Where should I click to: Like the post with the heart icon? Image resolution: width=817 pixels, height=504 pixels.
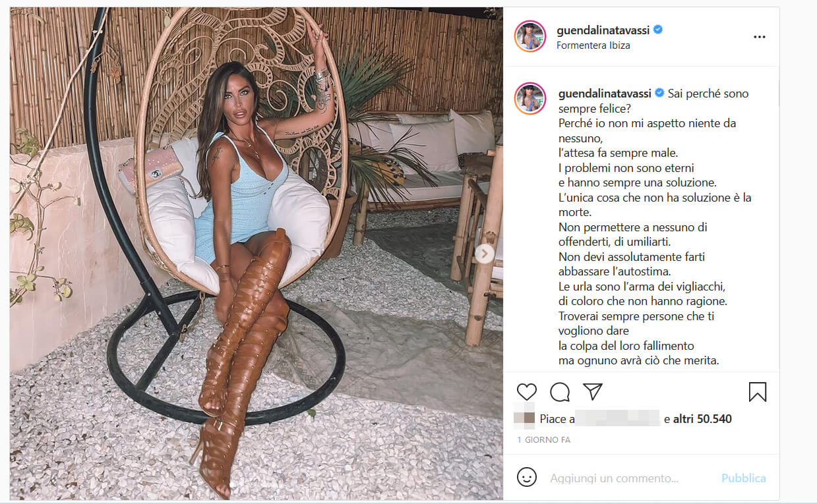point(526,392)
